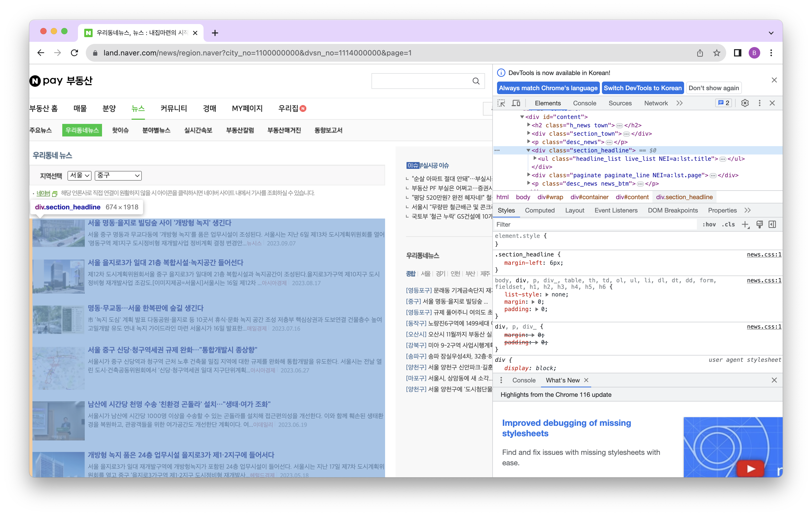
Task: Toggle the .cls element classes panel
Action: click(728, 225)
